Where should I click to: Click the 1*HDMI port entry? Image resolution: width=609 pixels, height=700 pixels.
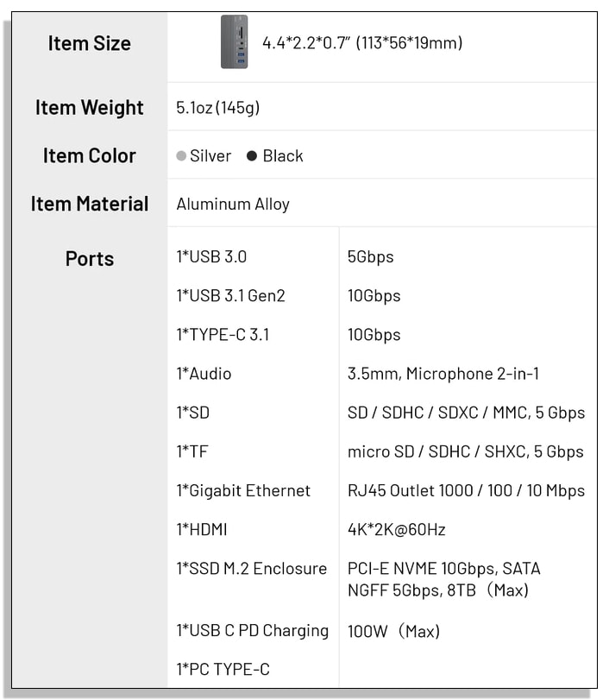pos(202,529)
